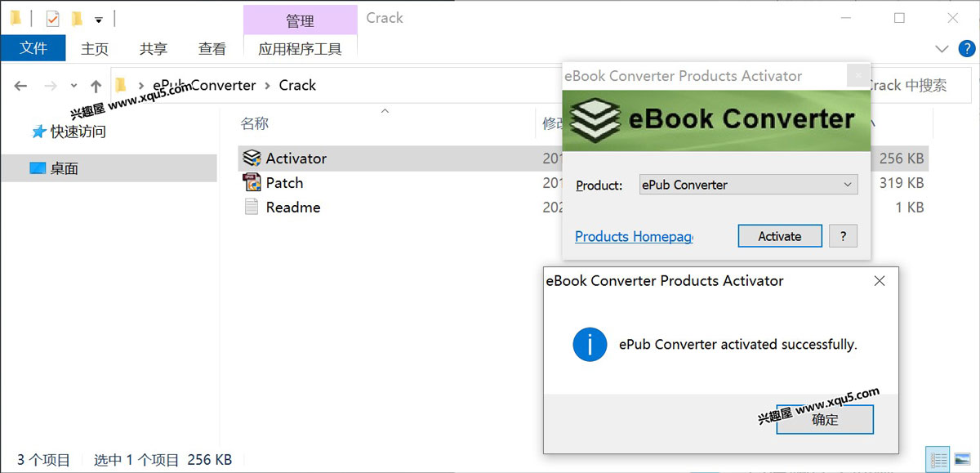Click the Activator file name
Viewport: 980px width, 473px height.
pos(296,158)
